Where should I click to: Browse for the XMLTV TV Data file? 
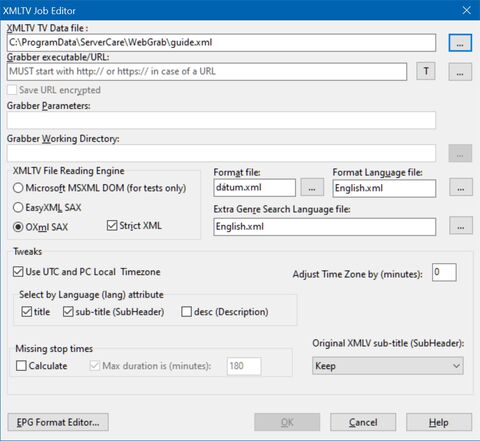click(460, 43)
